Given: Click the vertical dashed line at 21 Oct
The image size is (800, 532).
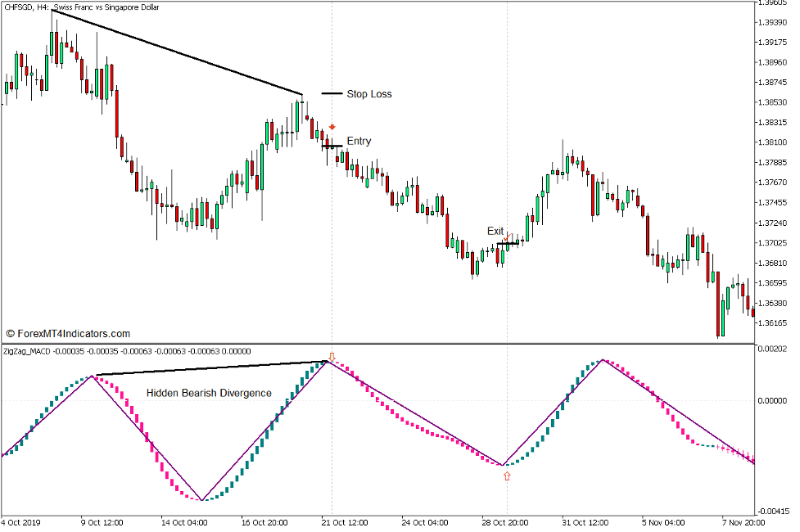Looking at the screenshot, I should [x=332, y=205].
